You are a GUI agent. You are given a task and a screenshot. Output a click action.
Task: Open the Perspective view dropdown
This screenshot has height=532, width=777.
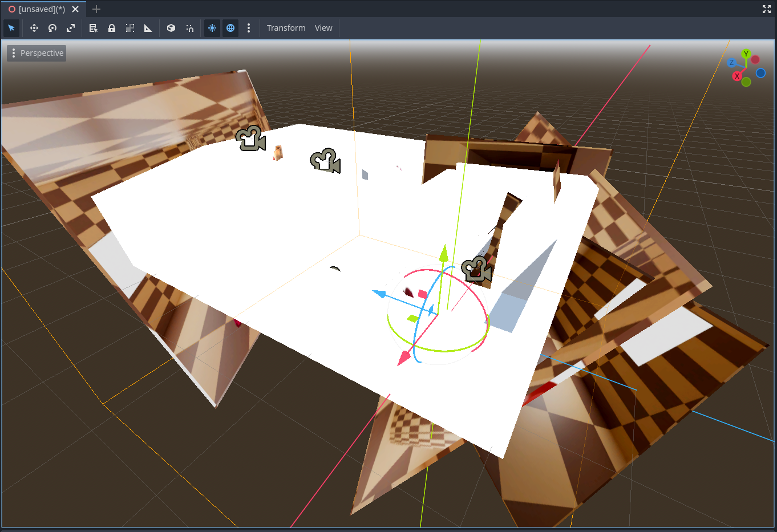pyautogui.click(x=36, y=53)
